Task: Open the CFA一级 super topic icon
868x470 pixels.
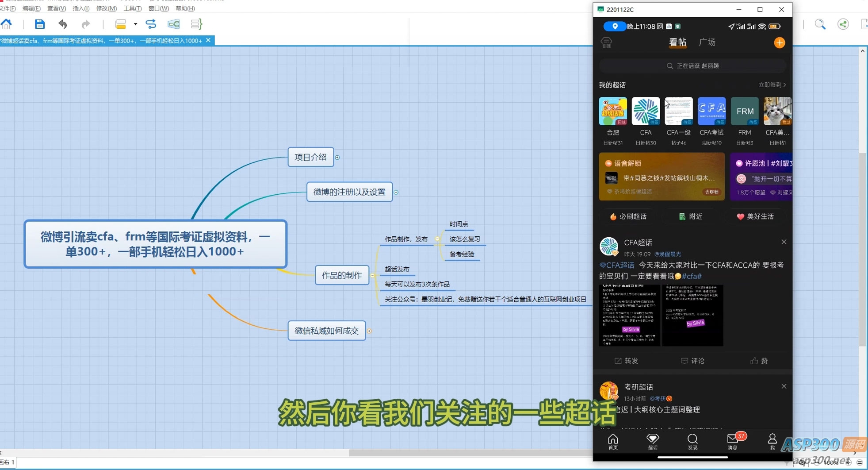Action: (679, 111)
